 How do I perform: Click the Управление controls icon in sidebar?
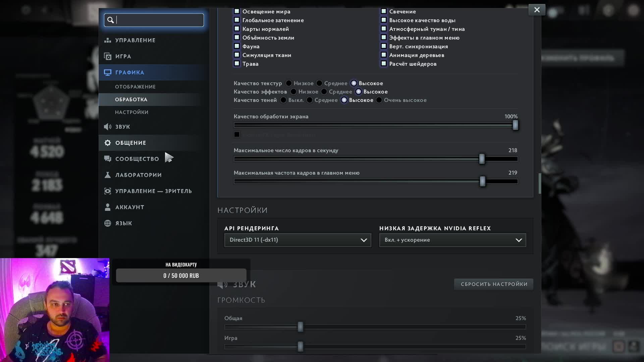(x=108, y=40)
